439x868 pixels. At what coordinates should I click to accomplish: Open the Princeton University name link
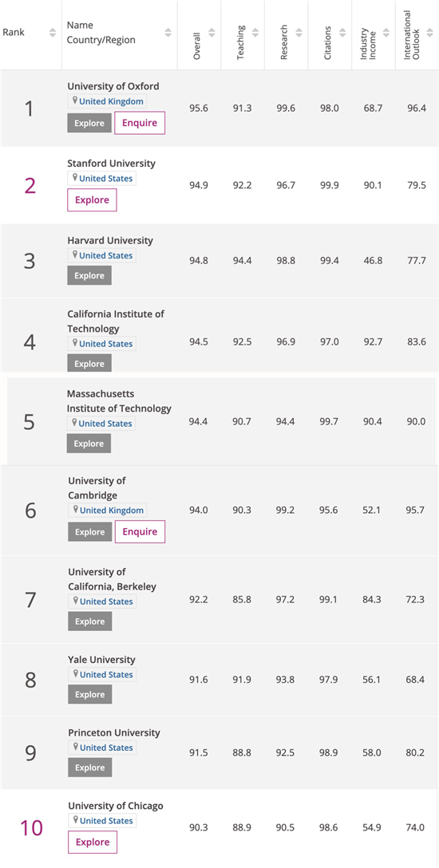(114, 733)
